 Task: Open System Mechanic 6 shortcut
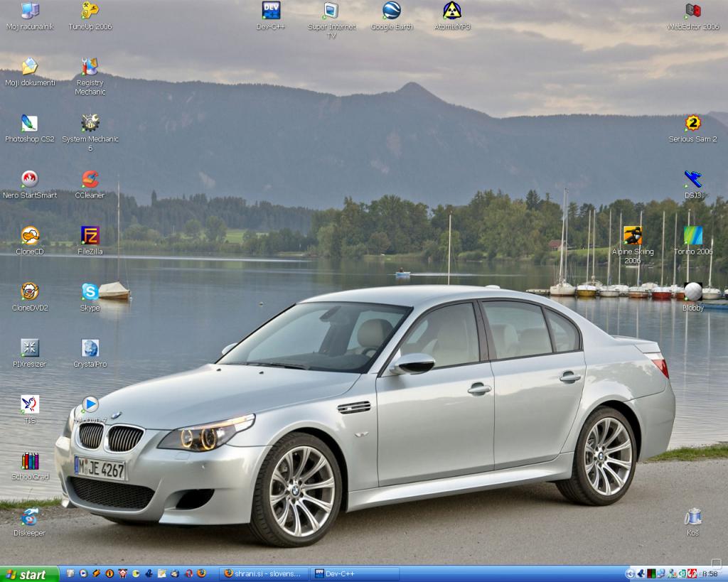(90, 133)
